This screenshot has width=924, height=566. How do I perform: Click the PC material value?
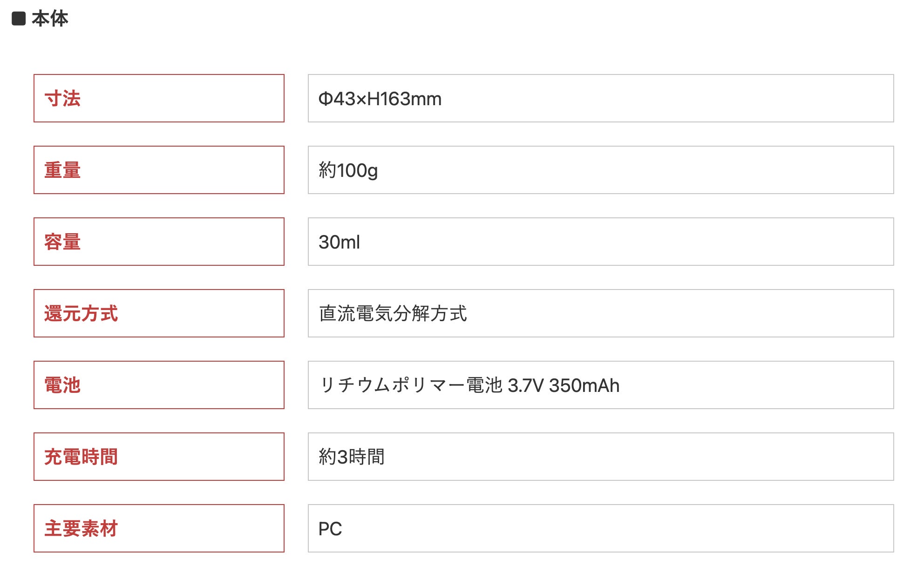coord(330,529)
